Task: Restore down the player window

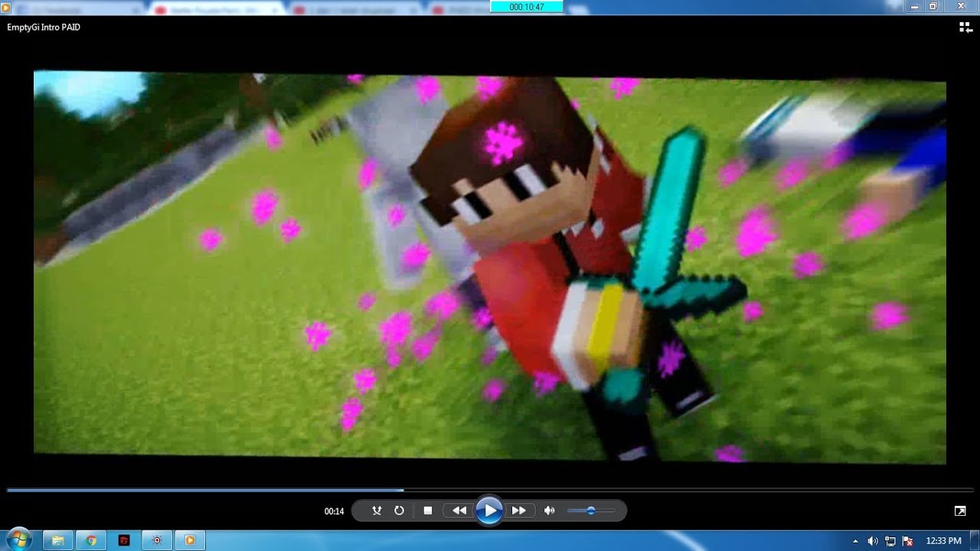Action: [x=933, y=6]
